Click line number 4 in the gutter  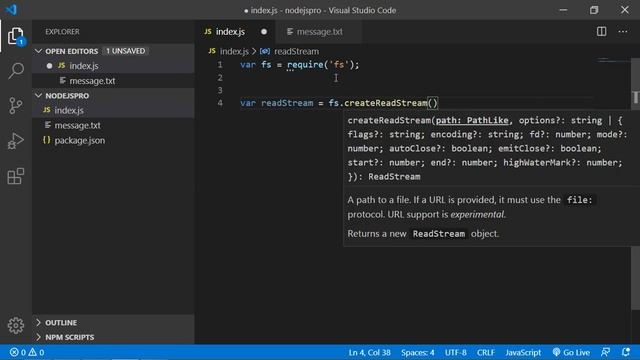[x=220, y=103]
